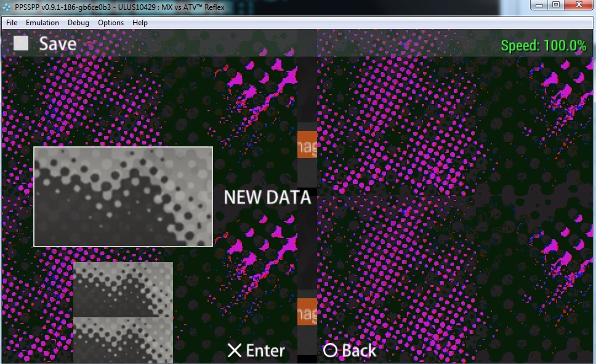Choose the bottom-most save slot thumbnail
The image size is (596, 364).
pyautogui.click(x=123, y=340)
